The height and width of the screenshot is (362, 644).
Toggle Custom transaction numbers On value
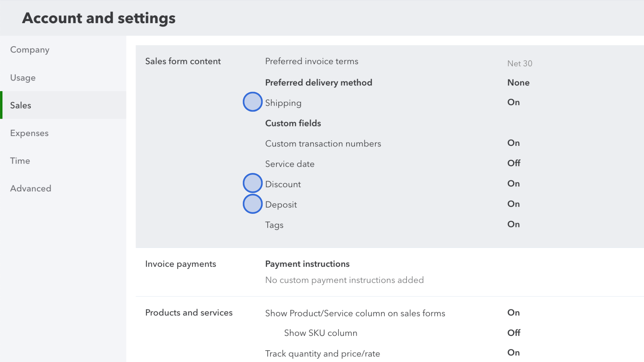tap(514, 143)
